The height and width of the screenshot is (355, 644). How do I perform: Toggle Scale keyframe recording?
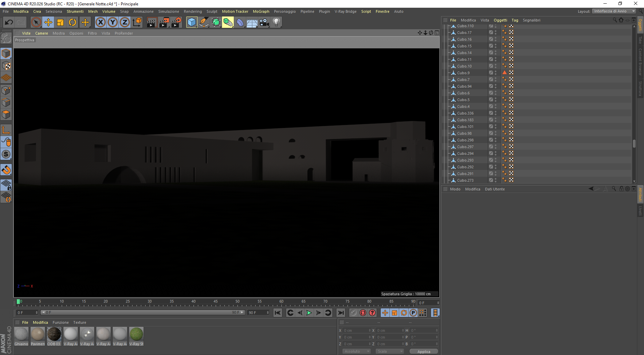point(394,313)
